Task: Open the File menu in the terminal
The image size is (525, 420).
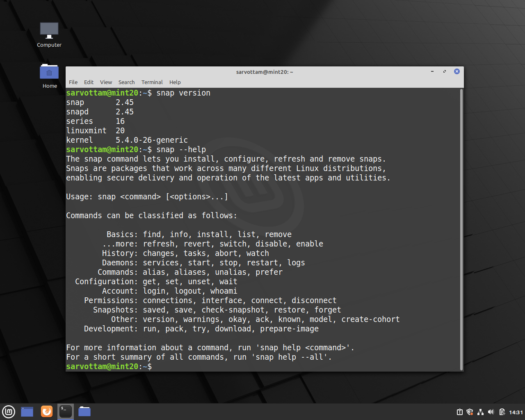Action: 73,82
